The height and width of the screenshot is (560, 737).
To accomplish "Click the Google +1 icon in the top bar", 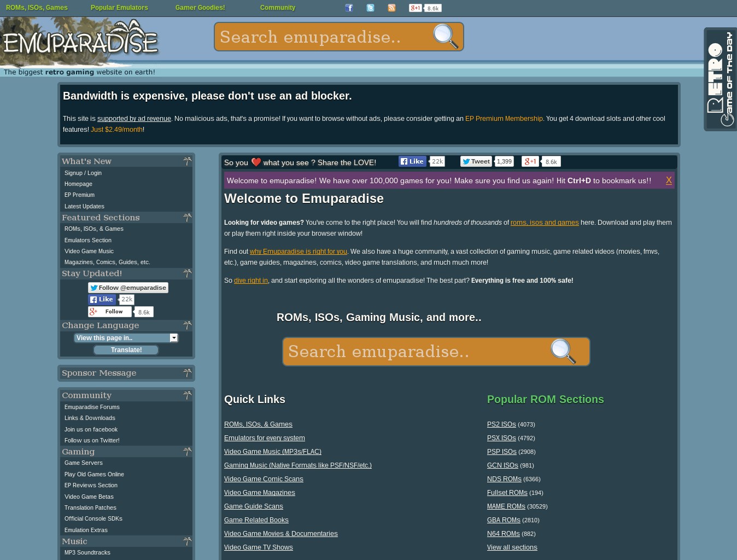I will click(415, 8).
